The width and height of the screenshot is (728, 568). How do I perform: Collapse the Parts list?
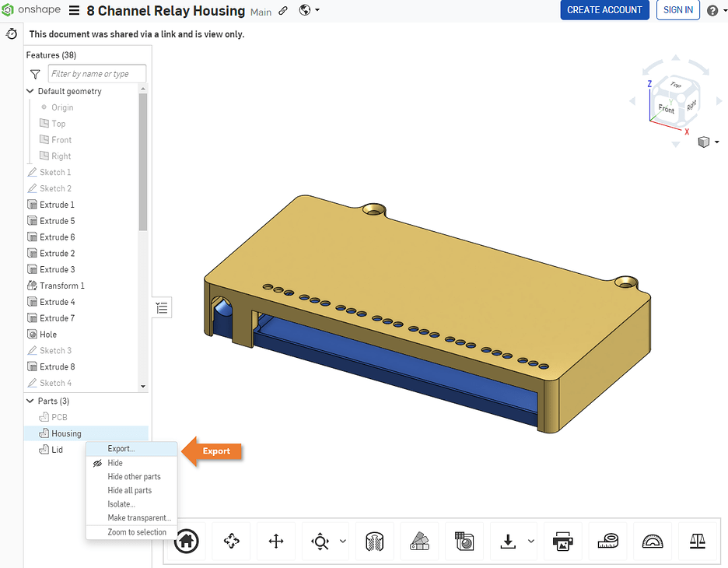click(29, 400)
